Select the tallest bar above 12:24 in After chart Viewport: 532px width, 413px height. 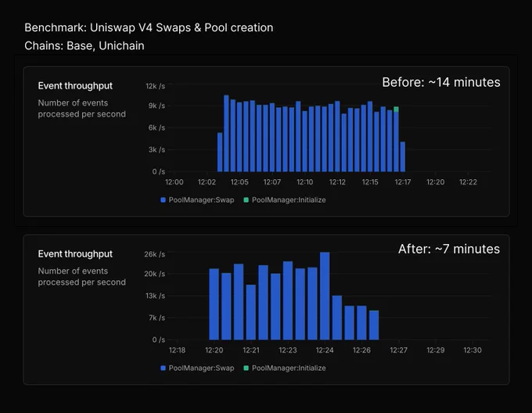325,296
